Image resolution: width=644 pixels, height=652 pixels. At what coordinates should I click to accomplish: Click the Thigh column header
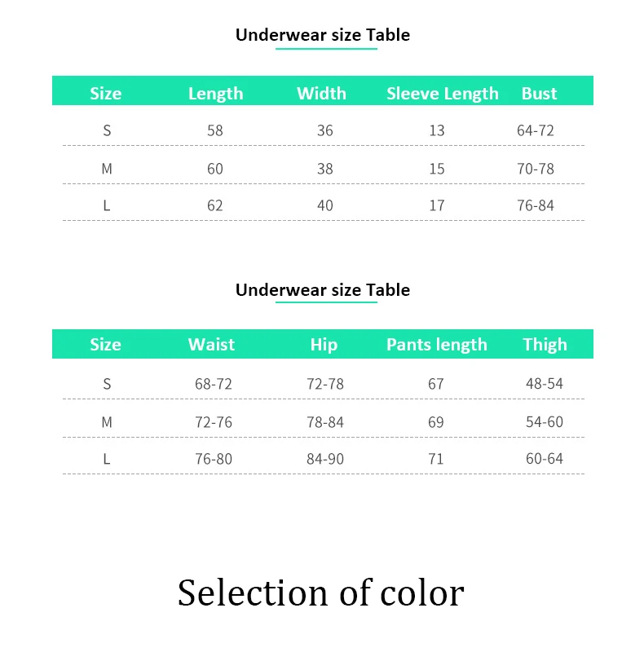pyautogui.click(x=545, y=345)
